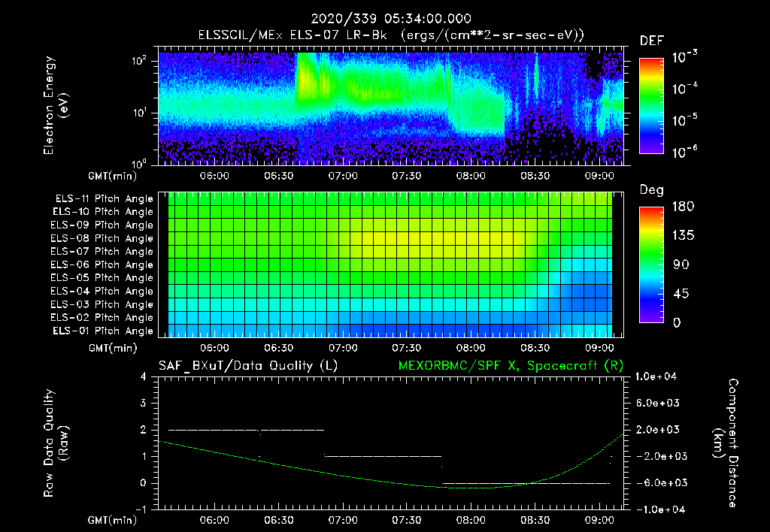Select the ELS-01 Pitch Angle row label
This screenshot has height=532, width=770.
click(102, 331)
